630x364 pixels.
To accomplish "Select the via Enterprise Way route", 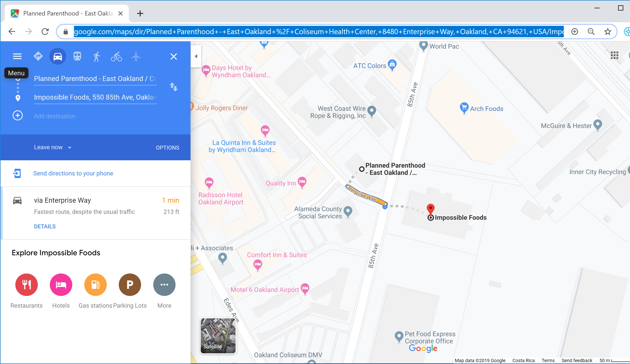I will click(96, 213).
